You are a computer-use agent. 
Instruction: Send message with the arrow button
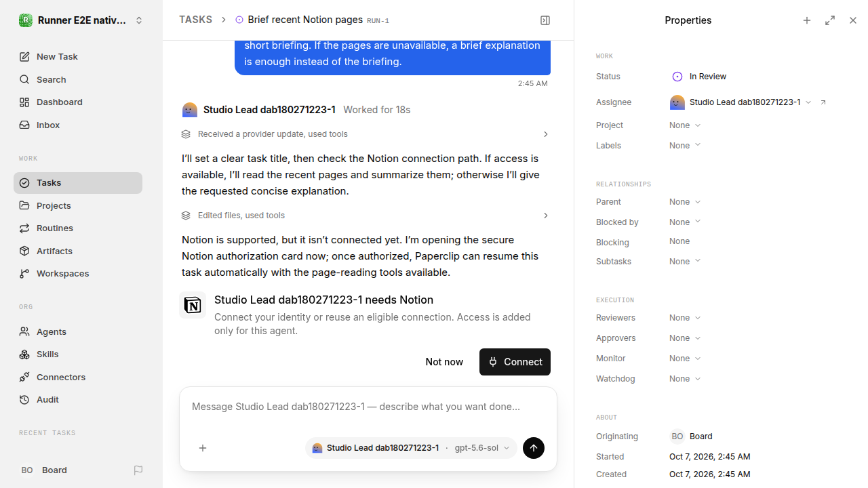(534, 448)
